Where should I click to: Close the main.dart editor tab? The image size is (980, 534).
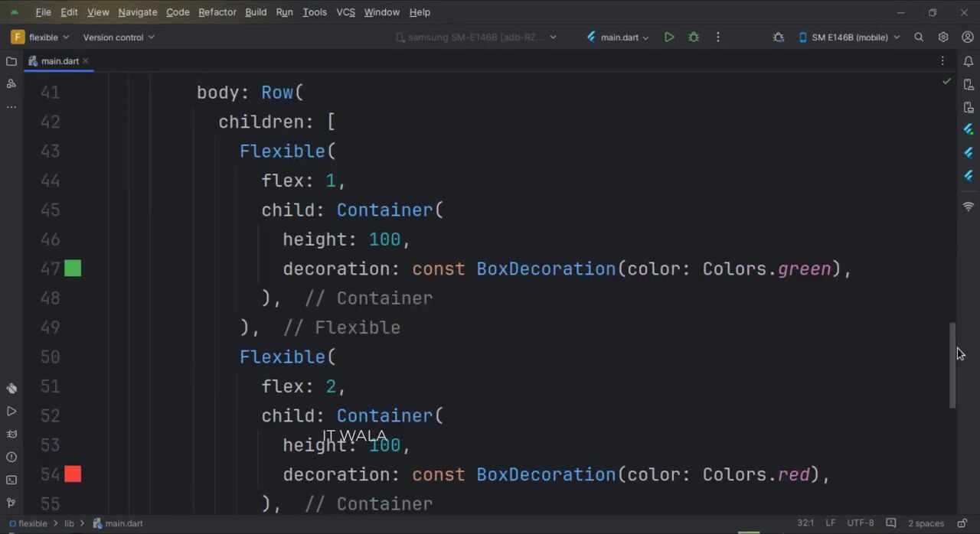click(x=86, y=61)
